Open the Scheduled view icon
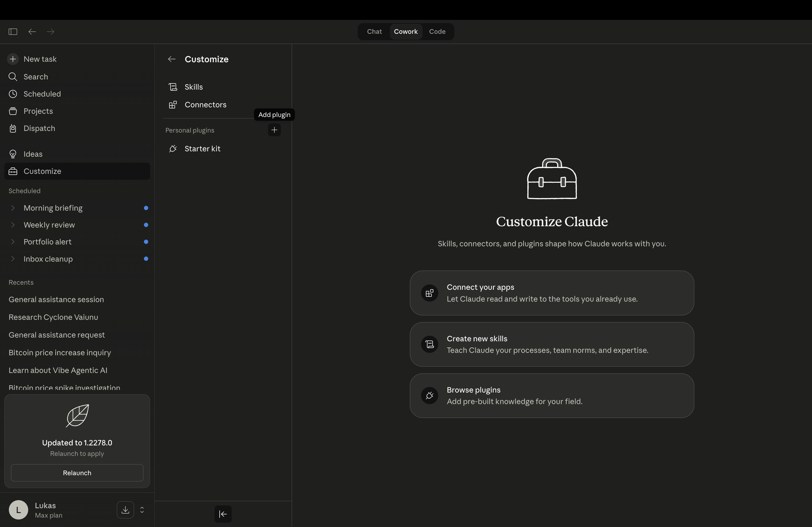This screenshot has width=812, height=527. [x=13, y=94]
